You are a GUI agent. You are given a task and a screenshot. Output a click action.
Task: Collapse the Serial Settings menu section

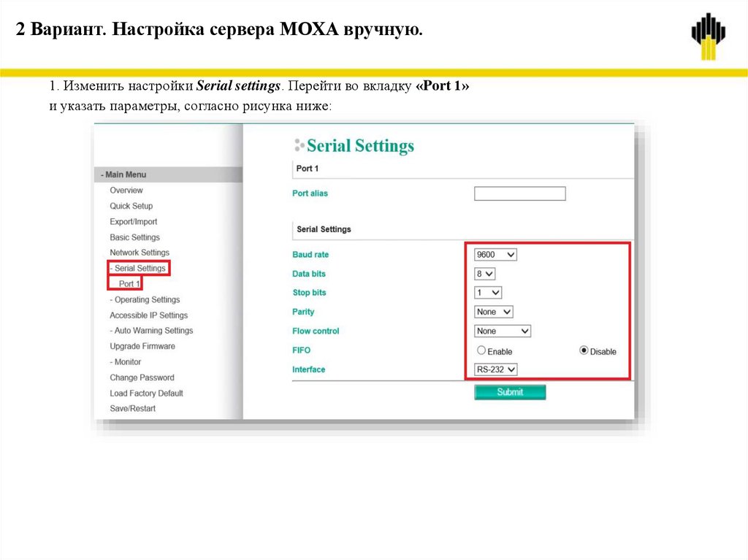pos(137,268)
